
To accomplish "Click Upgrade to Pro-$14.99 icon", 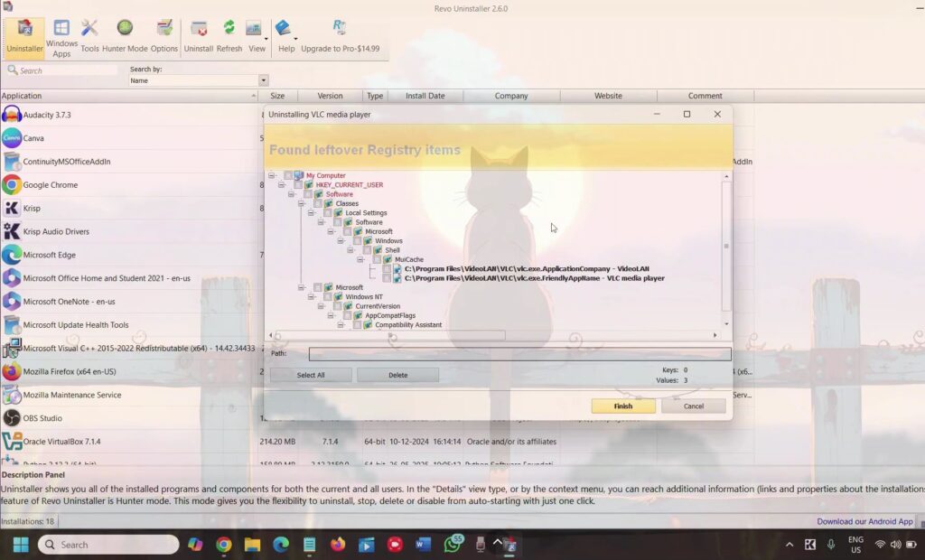I will click(341, 37).
